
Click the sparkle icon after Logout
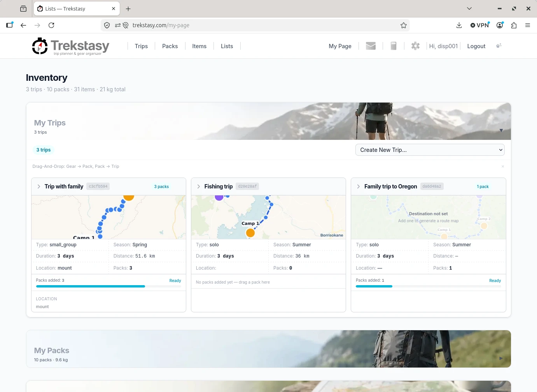coord(499,46)
